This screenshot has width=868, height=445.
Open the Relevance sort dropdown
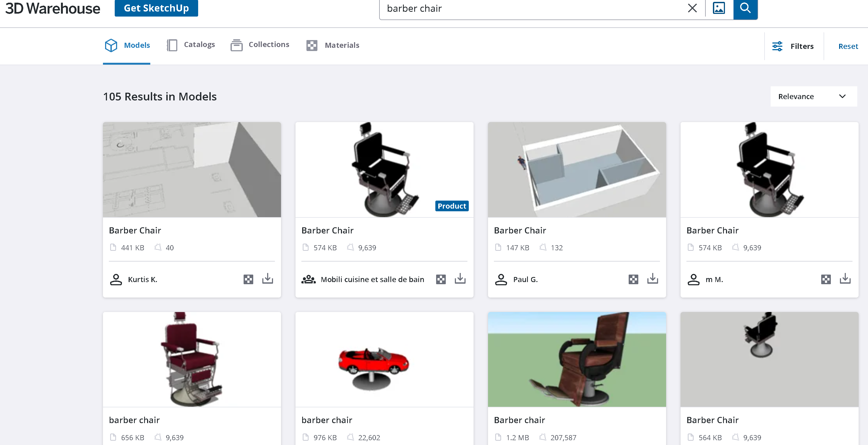(813, 96)
